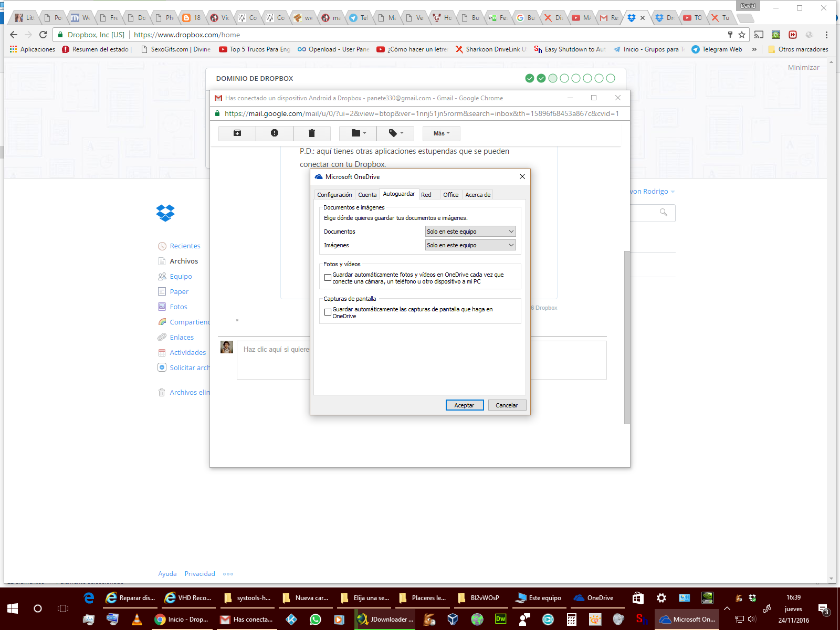
Task: Click the Dropbox logo in sidebar
Action: pos(165,213)
